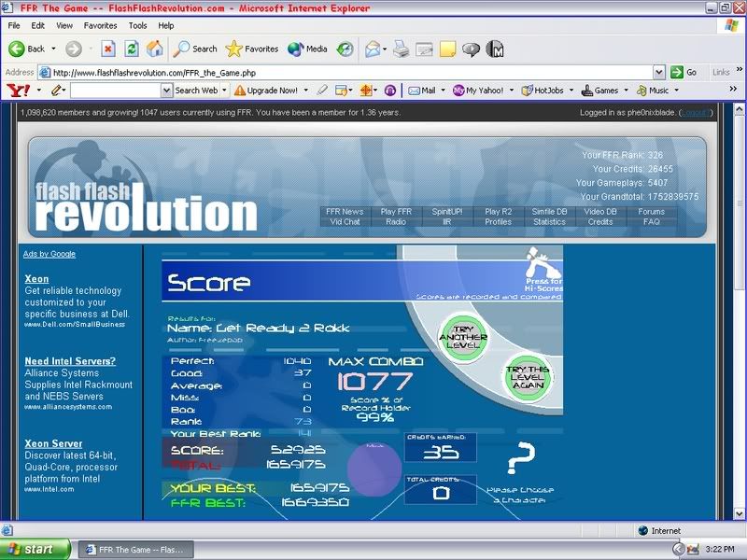Click the Windows Start button
This screenshot has width=747, height=560.
34,549
